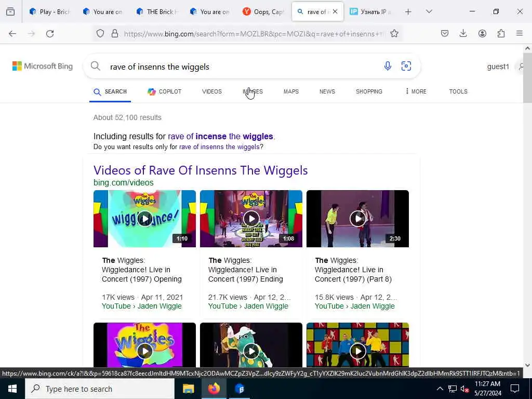Open tracking protection shield icon

[x=100, y=33]
